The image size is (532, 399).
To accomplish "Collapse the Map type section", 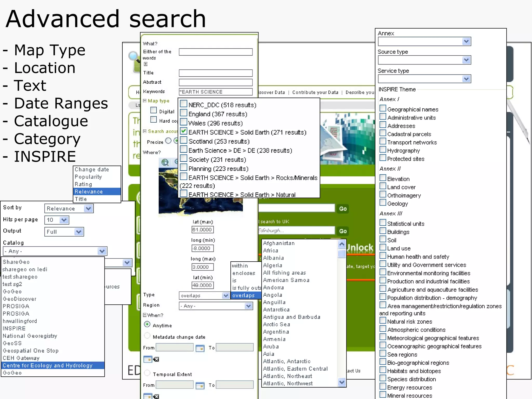I will pyautogui.click(x=145, y=101).
